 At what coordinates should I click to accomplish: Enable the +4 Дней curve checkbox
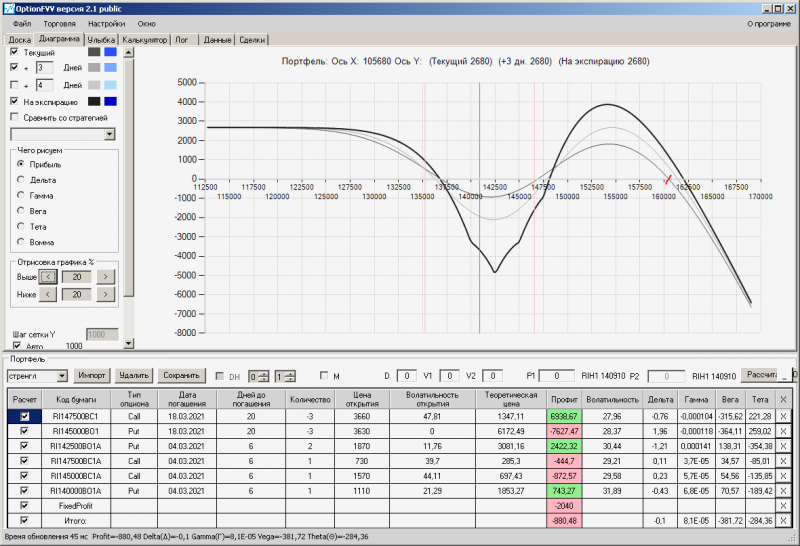coord(14,85)
